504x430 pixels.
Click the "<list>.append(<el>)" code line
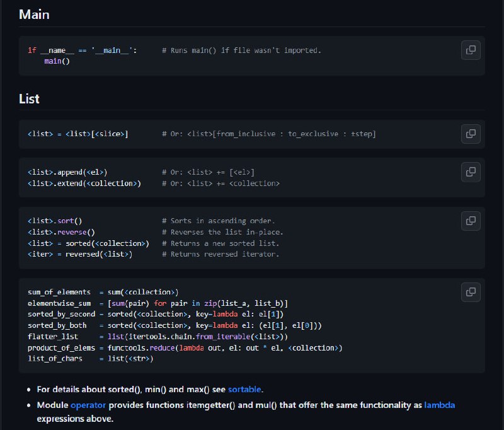[x=67, y=172]
